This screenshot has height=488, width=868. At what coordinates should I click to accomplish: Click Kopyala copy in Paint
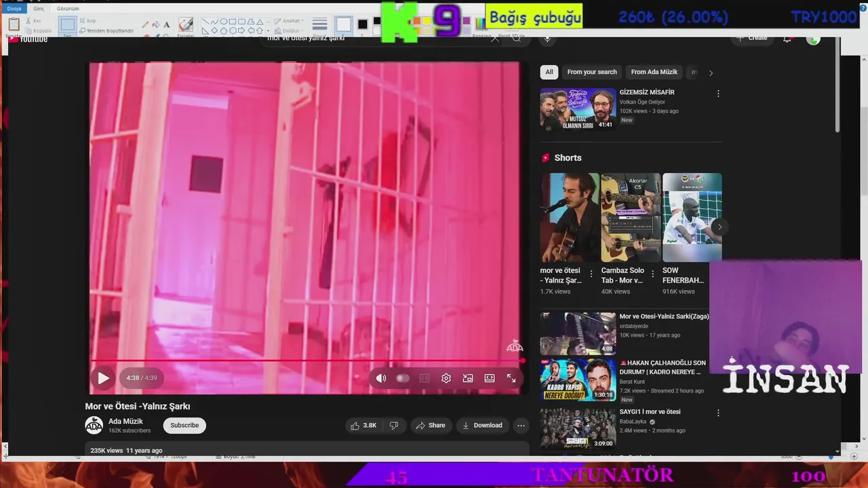(x=37, y=30)
